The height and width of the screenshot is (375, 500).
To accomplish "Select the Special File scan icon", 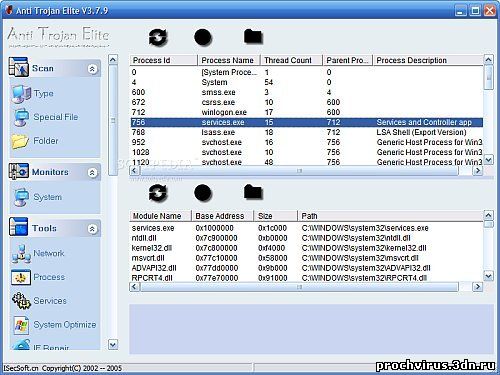I will (21, 117).
